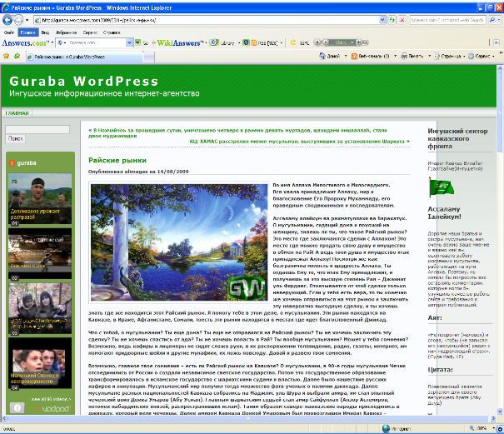This screenshot has height=434, width=504.
Task: Open next post link about ХАМАС
Action: (x=299, y=141)
